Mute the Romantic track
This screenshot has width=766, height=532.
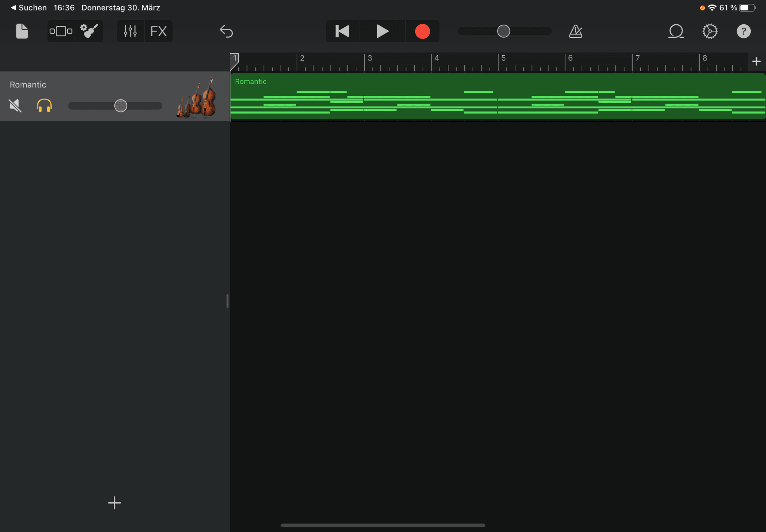click(15, 106)
